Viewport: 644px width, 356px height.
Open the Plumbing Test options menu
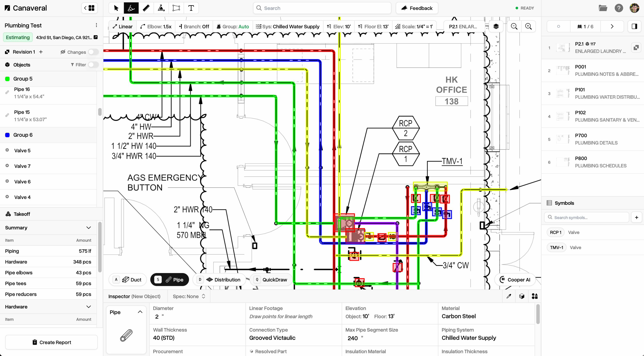pyautogui.click(x=96, y=25)
